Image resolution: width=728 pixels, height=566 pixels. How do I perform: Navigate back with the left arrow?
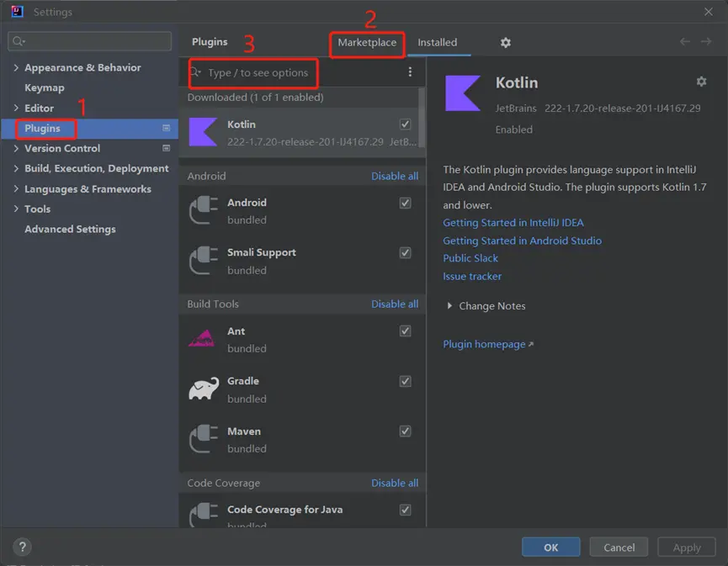tap(685, 42)
